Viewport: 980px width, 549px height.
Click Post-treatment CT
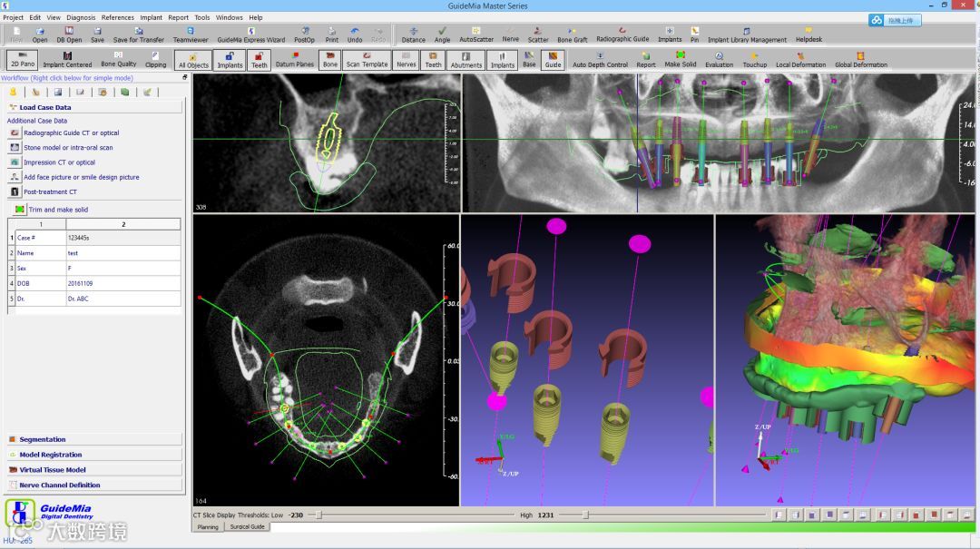[50, 192]
